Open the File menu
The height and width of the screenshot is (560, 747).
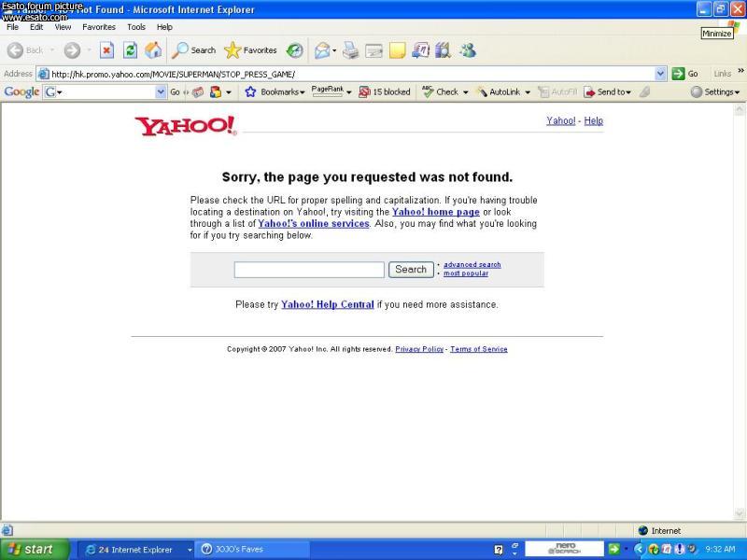point(12,27)
